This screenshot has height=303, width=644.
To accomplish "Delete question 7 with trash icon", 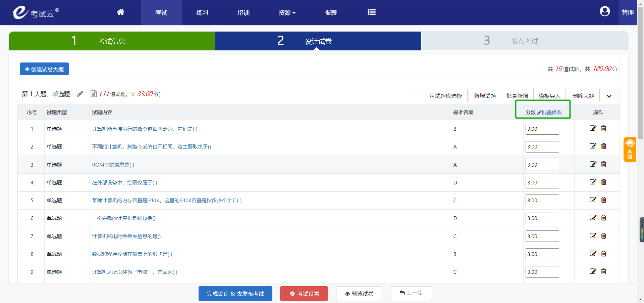I will click(x=604, y=235).
